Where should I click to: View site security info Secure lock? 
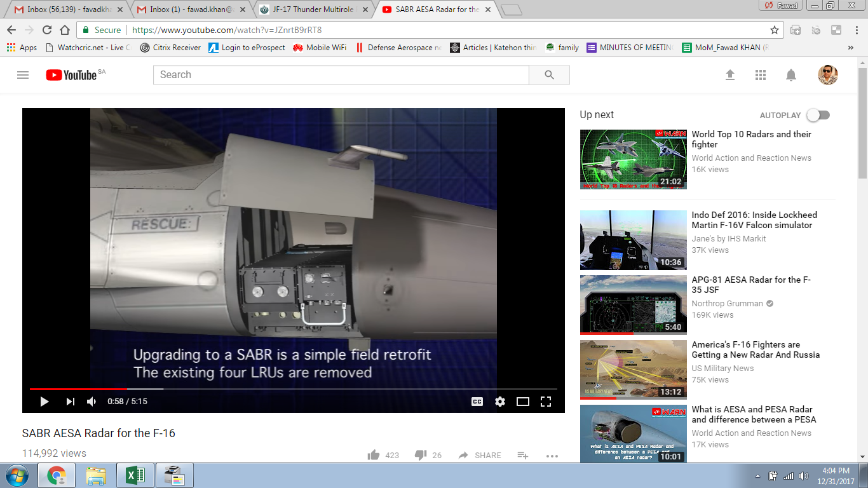pyautogui.click(x=102, y=30)
